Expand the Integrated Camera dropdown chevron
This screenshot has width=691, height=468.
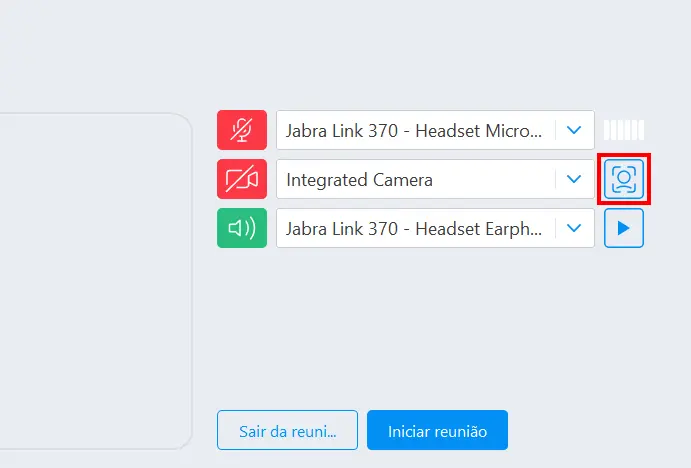point(574,179)
